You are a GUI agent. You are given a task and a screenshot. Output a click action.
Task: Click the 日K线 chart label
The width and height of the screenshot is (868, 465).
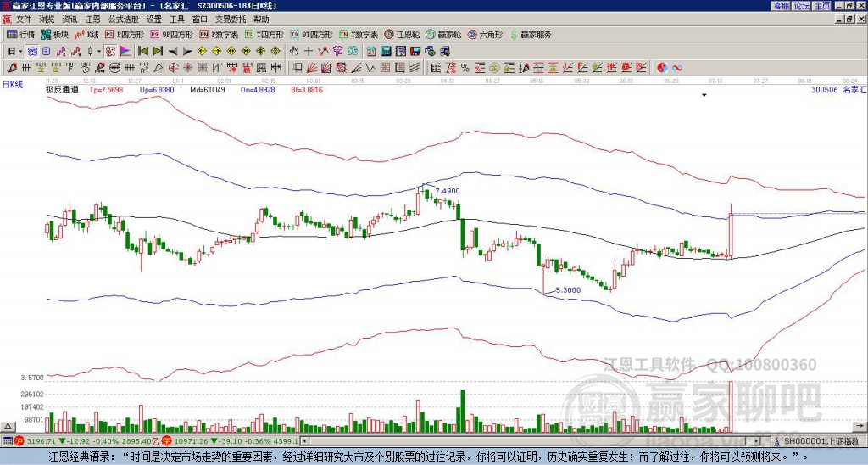click(13, 85)
